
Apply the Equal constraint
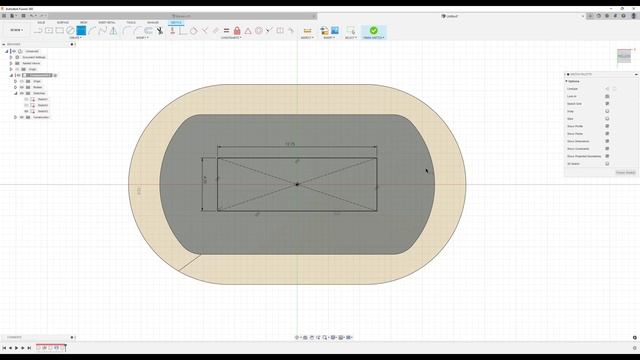pos(226,31)
